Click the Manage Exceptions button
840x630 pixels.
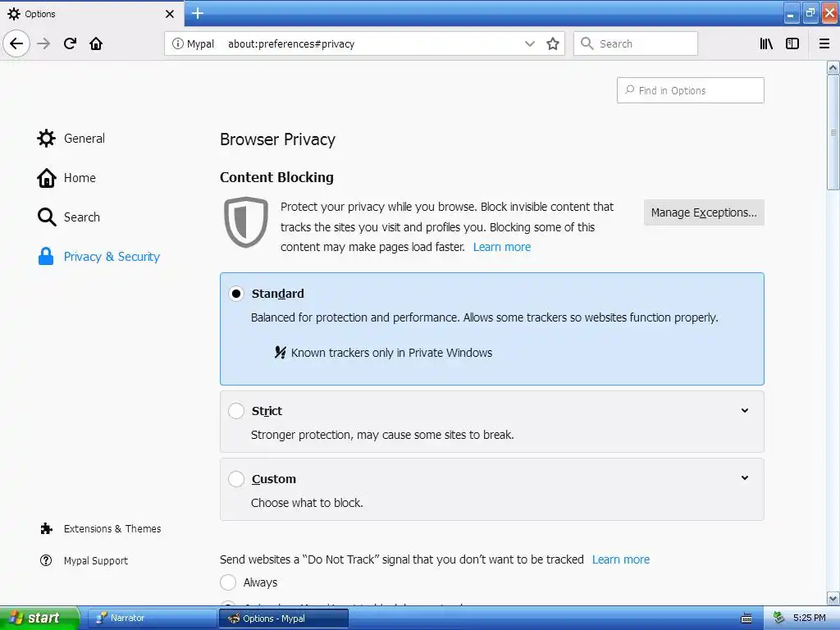(704, 212)
